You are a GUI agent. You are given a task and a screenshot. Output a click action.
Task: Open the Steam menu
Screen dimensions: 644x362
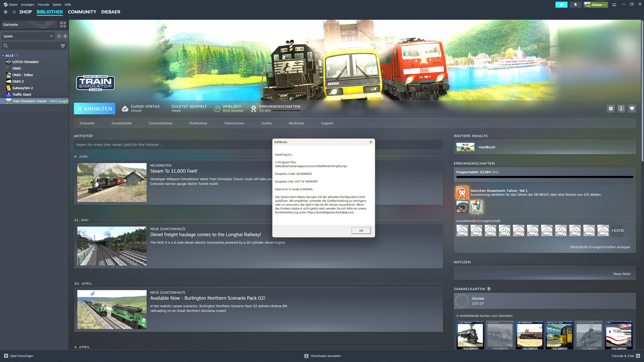[13, 5]
